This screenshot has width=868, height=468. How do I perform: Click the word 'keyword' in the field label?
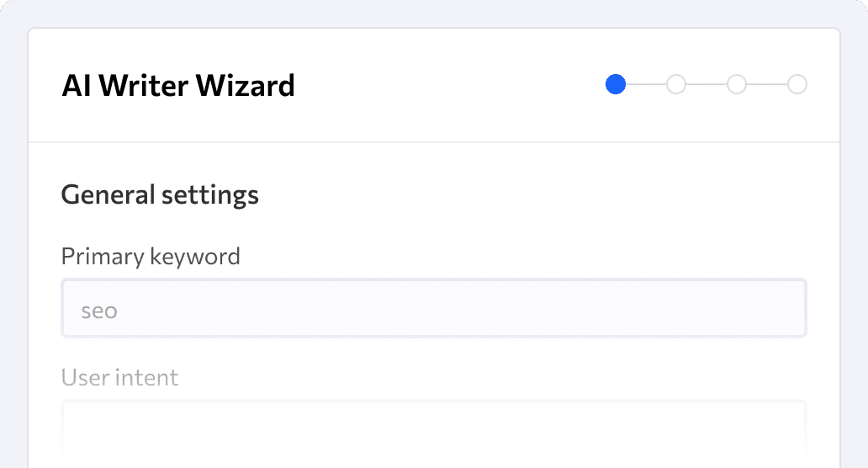click(x=195, y=257)
